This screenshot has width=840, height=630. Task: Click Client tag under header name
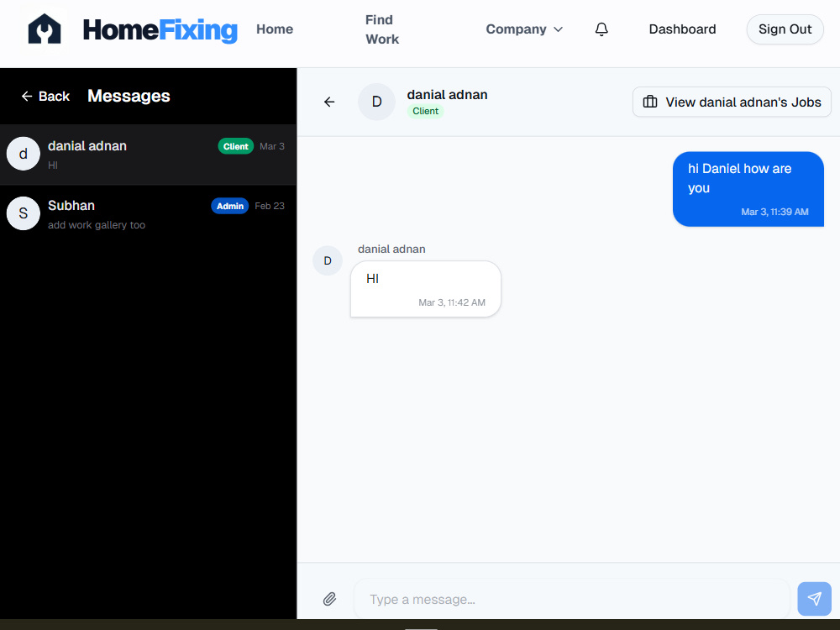coord(425,111)
